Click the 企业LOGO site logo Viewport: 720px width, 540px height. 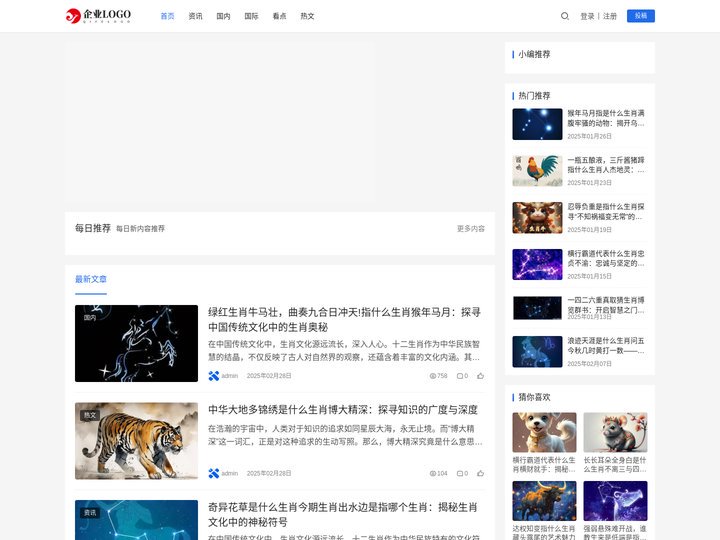coord(98,16)
